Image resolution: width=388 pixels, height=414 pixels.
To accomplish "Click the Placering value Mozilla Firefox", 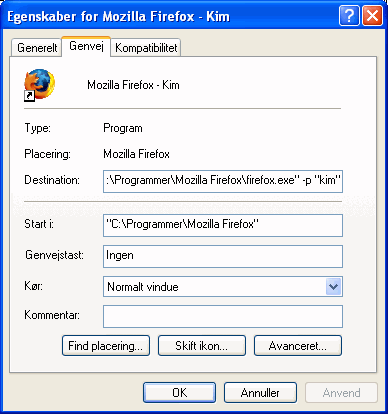I will point(136,154).
